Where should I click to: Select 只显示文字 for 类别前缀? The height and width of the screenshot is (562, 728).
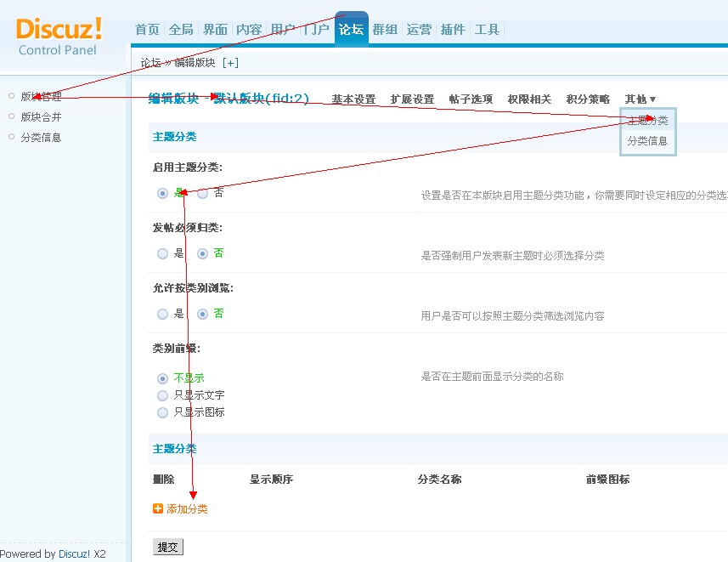click(162, 395)
